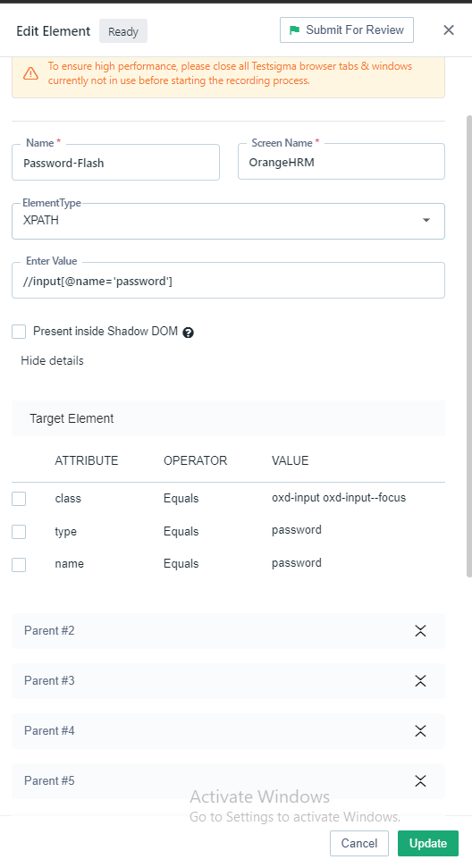Click the vertical scrollbar of the panel

(469, 346)
